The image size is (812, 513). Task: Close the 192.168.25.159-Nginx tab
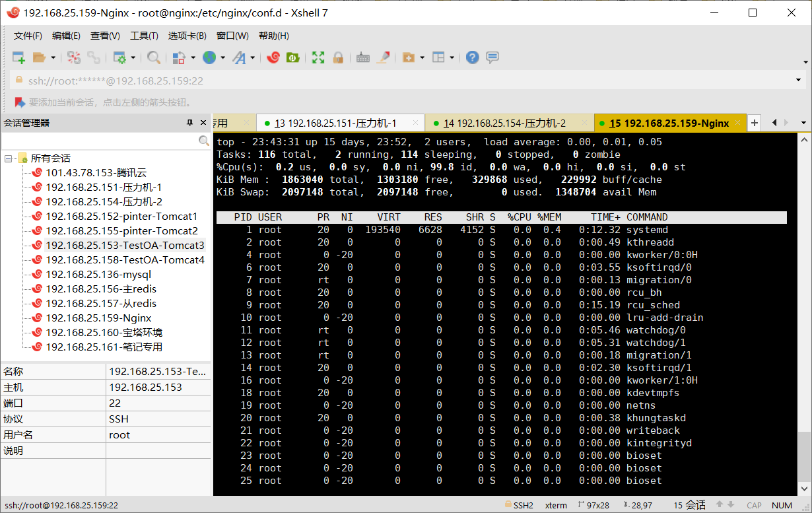tap(737, 123)
